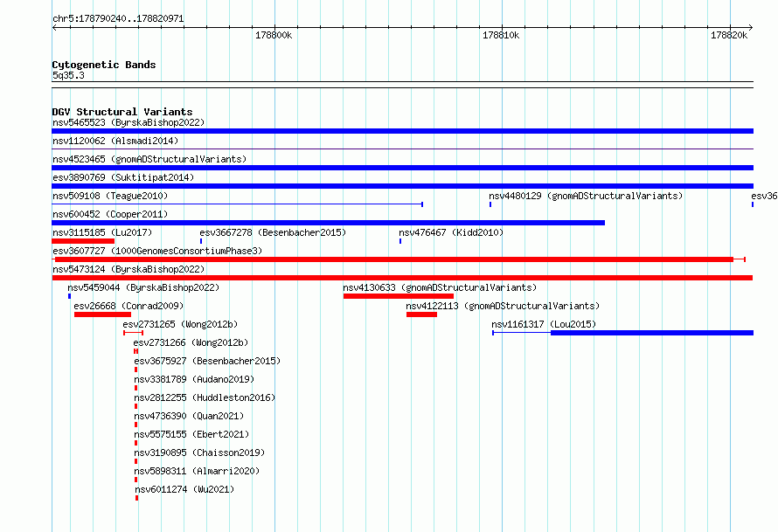
Task: Click the chr5:178790240..178820971 coordinate label
Action: coord(118,18)
